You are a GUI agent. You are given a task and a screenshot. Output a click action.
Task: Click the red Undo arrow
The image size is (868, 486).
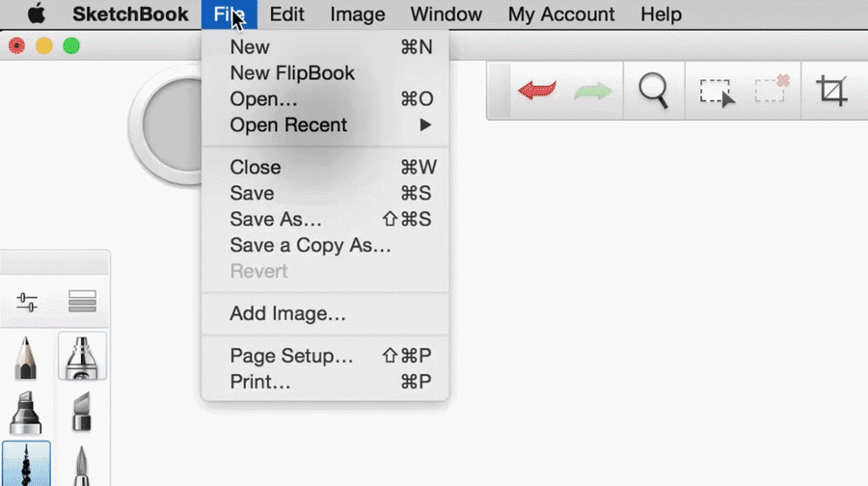tap(537, 92)
